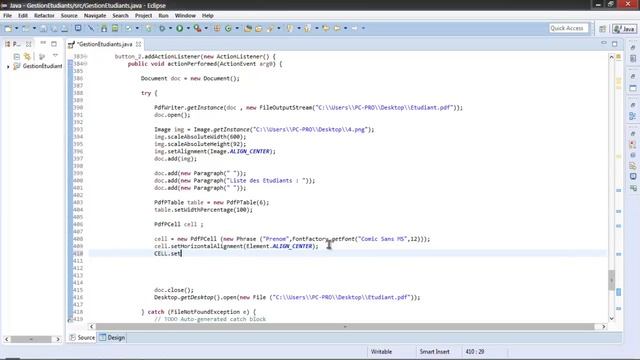The height and width of the screenshot is (360, 640).
Task: Click the Problems view icon in right trim
Action: tap(633, 144)
